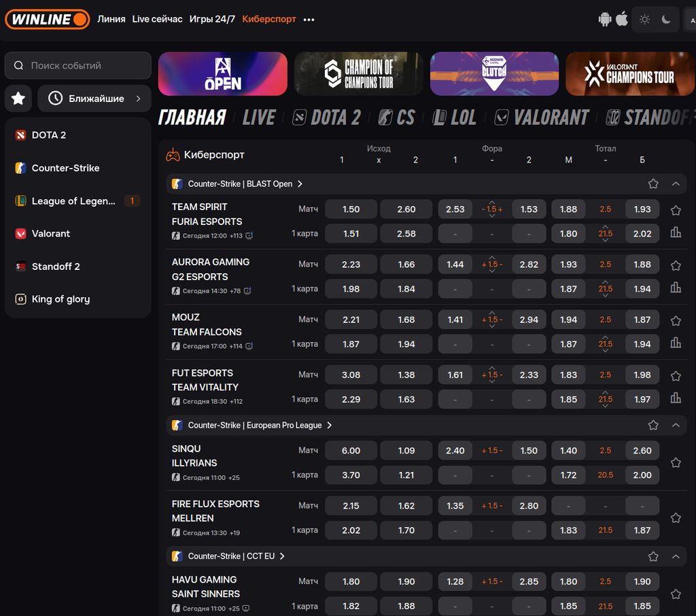696x616 pixels.
Task: Open Android app download icon
Action: [x=604, y=20]
